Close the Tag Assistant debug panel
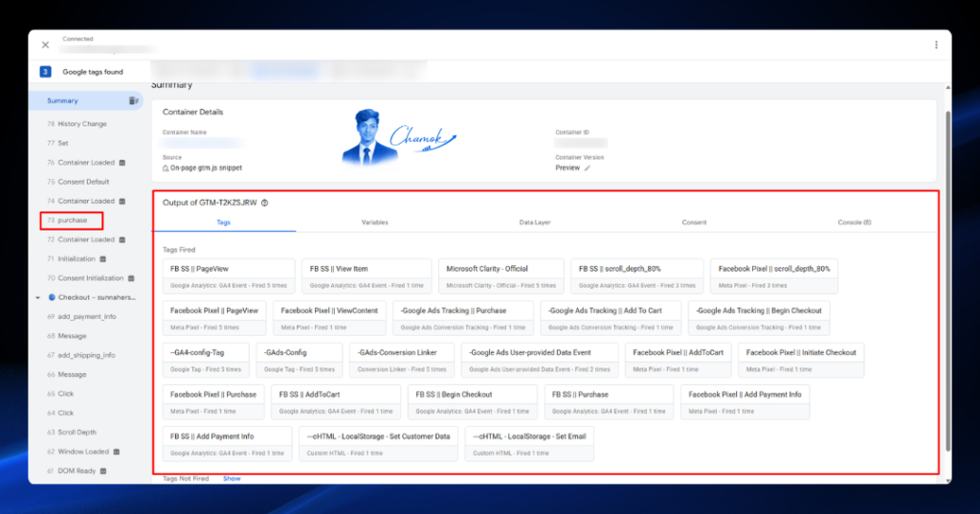The width and height of the screenshot is (980, 514). pos(45,45)
